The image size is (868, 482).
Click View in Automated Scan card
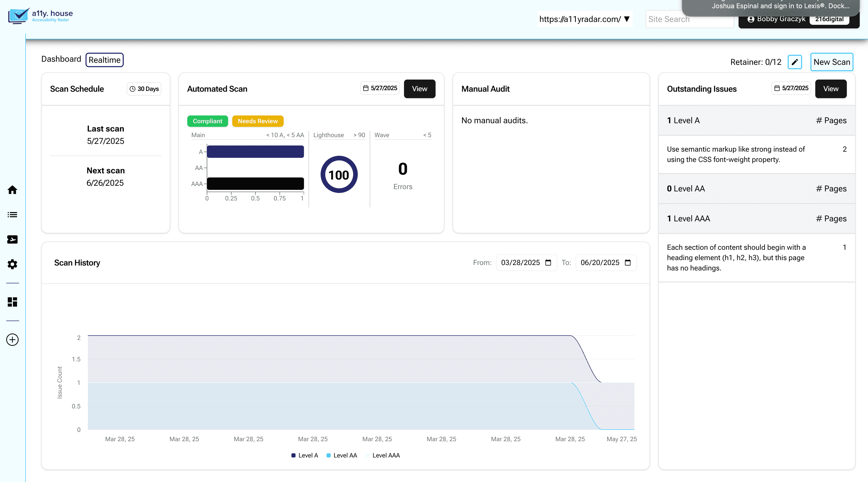coord(419,89)
